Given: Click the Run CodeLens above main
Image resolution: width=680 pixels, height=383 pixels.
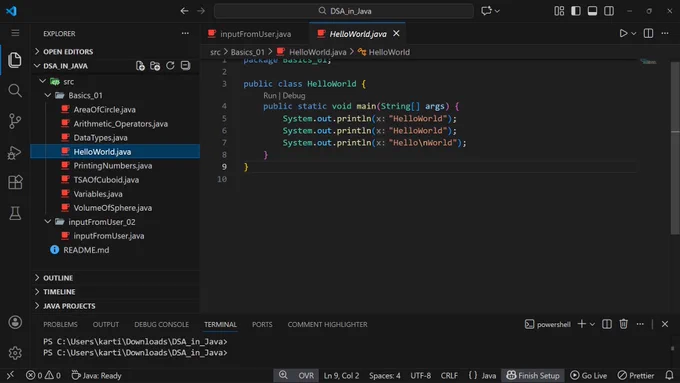Looking at the screenshot, I should click(x=269, y=95).
